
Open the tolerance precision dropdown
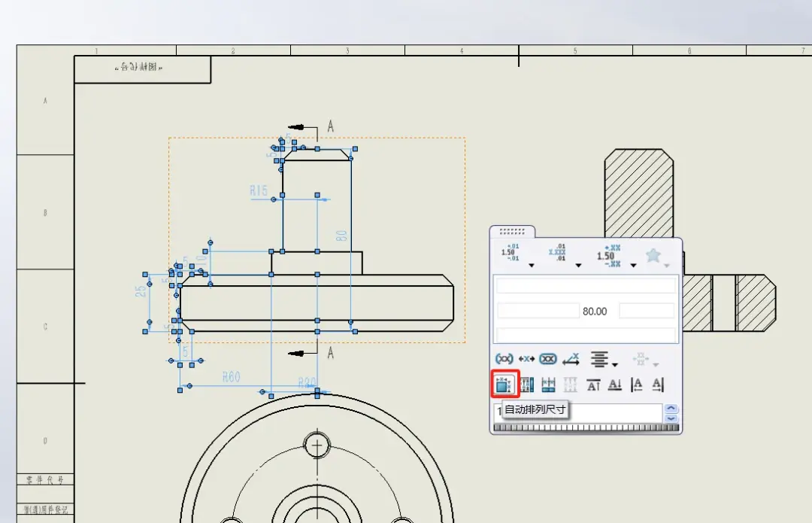633,266
